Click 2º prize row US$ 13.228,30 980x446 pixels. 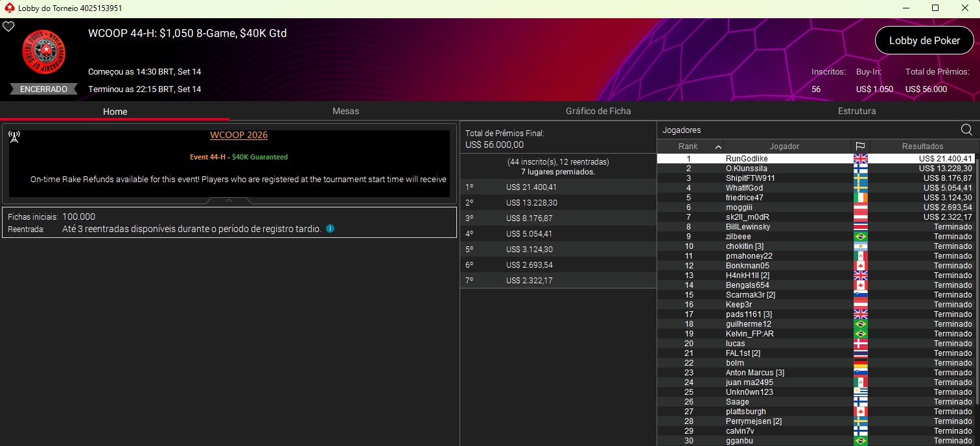tap(558, 203)
